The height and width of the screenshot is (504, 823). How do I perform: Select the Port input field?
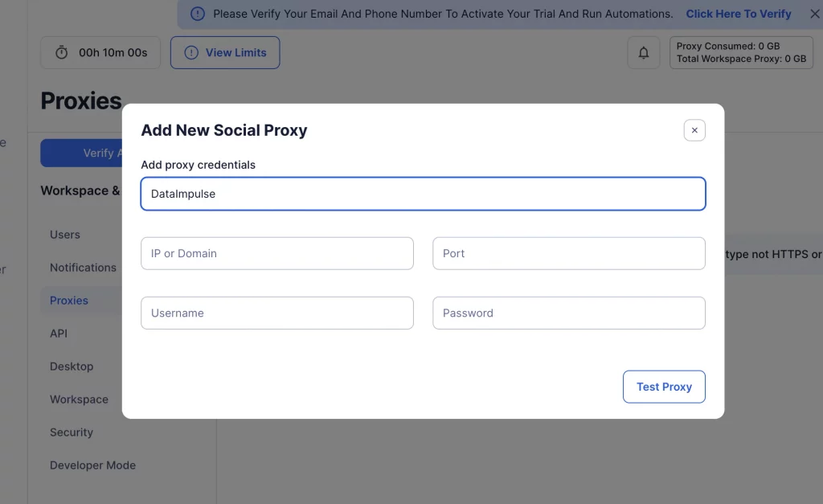coord(568,253)
